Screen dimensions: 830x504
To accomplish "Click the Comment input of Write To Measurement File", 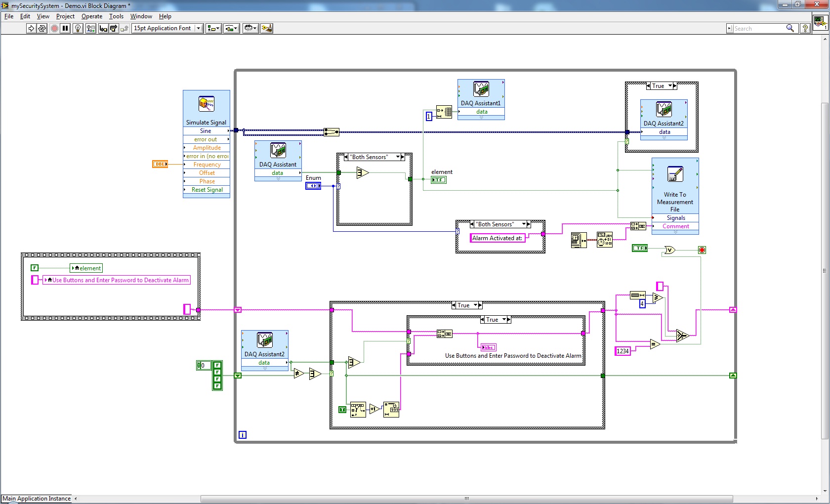I will click(x=675, y=226).
